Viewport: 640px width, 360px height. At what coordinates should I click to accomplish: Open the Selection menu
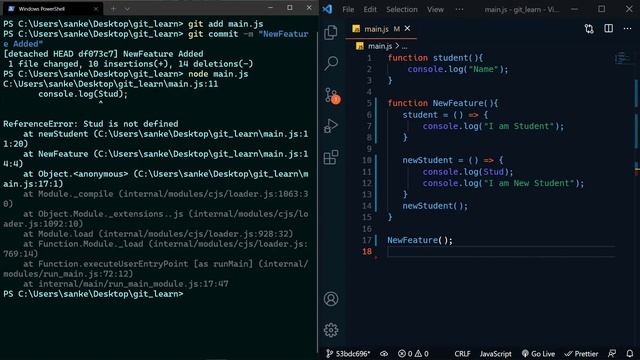402,9
